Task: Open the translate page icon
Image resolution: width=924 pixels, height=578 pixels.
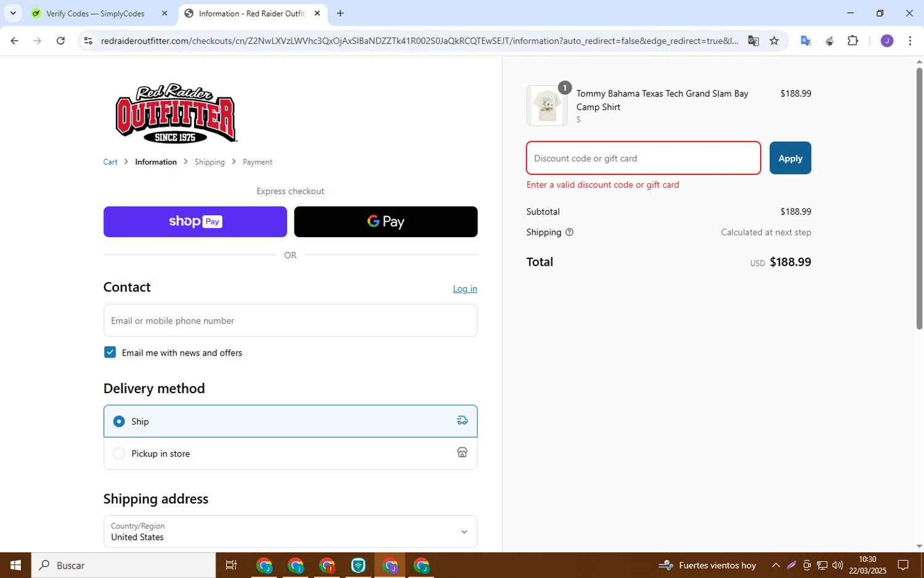Action: click(x=753, y=41)
